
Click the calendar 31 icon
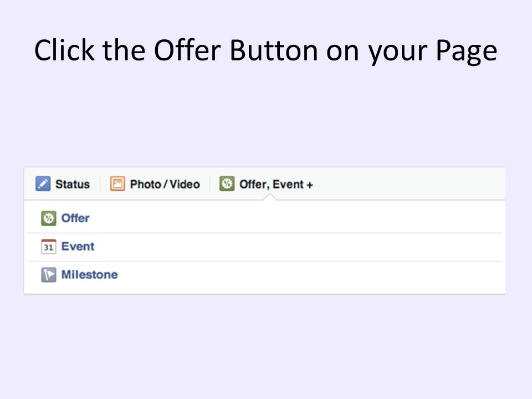(49, 246)
